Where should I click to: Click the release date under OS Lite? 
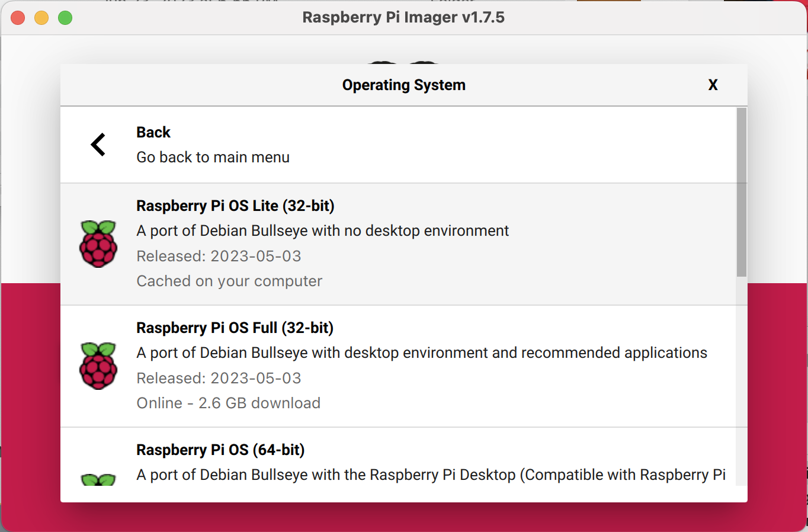[219, 256]
